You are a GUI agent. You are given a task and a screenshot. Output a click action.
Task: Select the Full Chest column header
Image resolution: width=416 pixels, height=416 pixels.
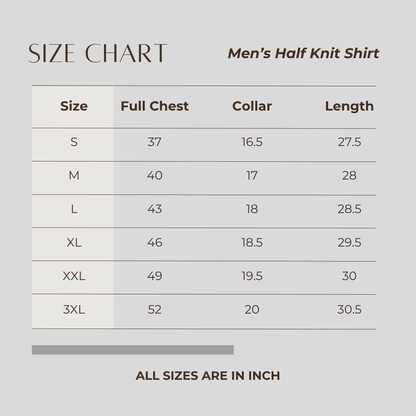155,106
